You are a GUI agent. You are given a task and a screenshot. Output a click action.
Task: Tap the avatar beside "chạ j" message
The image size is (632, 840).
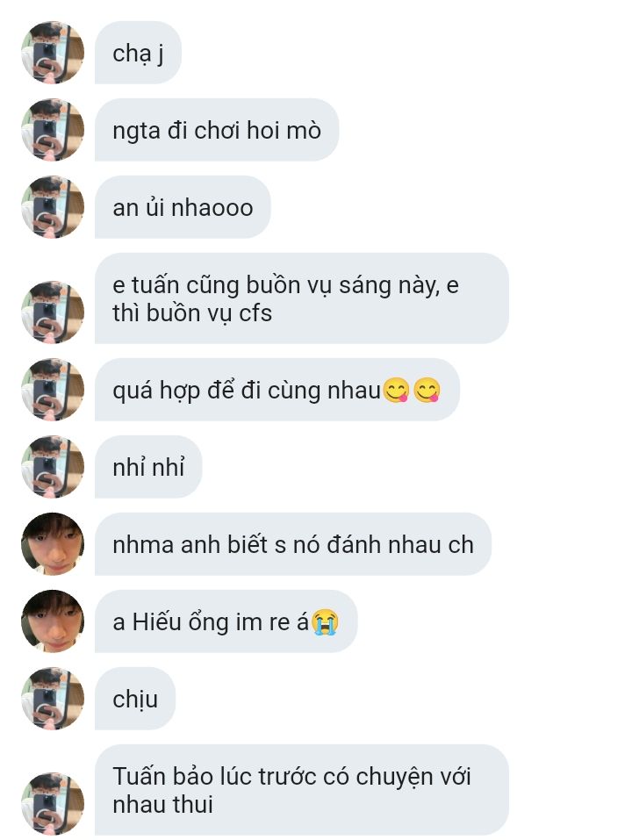pyautogui.click(x=53, y=53)
